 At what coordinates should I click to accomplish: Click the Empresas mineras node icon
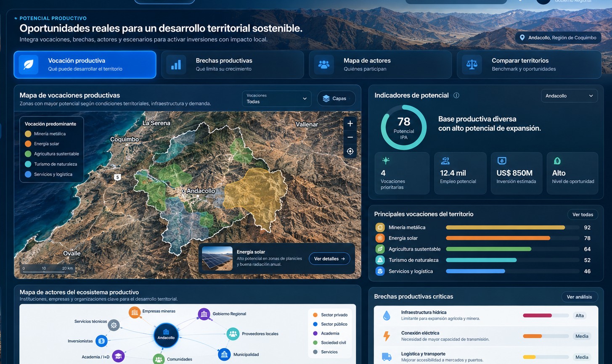click(135, 312)
